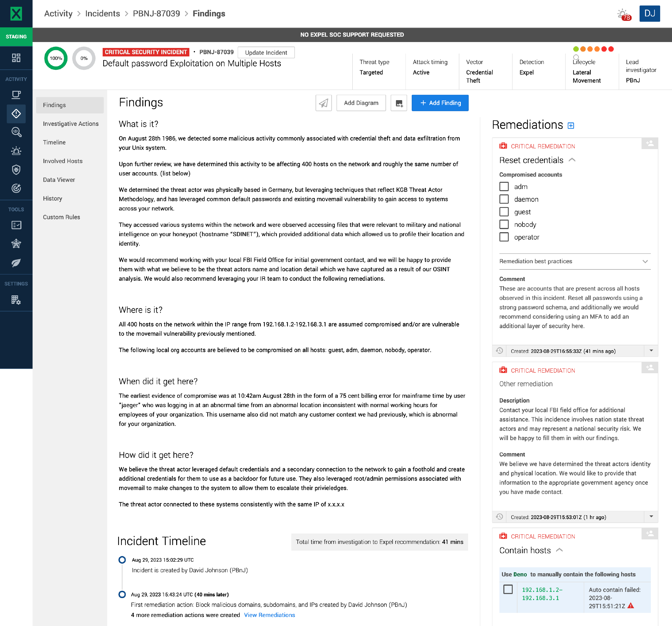The height and width of the screenshot is (626, 672).
Task: Open the DJ user avatar menu
Action: tap(649, 14)
